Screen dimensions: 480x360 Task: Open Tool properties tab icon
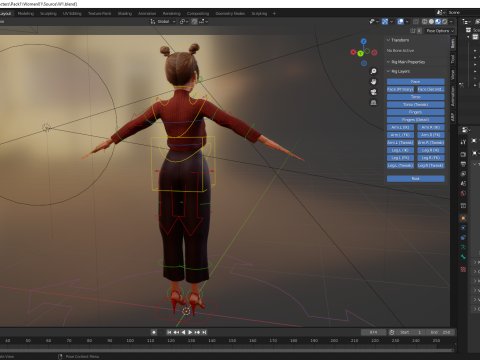[x=463, y=142]
